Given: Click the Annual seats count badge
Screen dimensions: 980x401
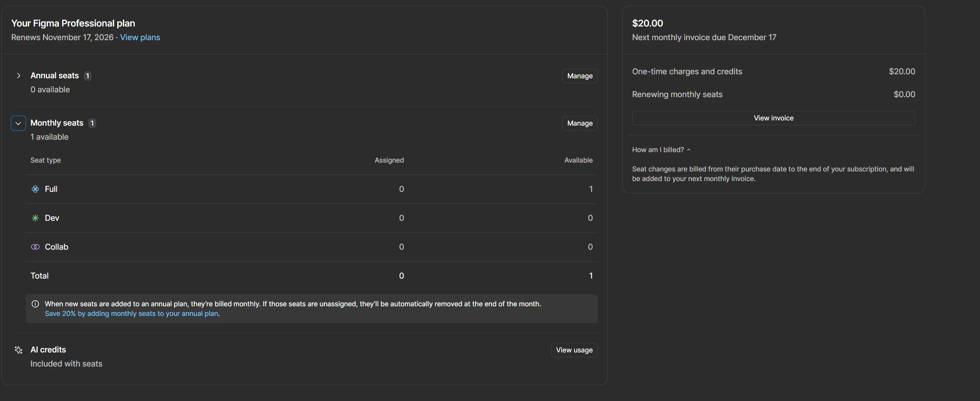Looking at the screenshot, I should point(87,76).
